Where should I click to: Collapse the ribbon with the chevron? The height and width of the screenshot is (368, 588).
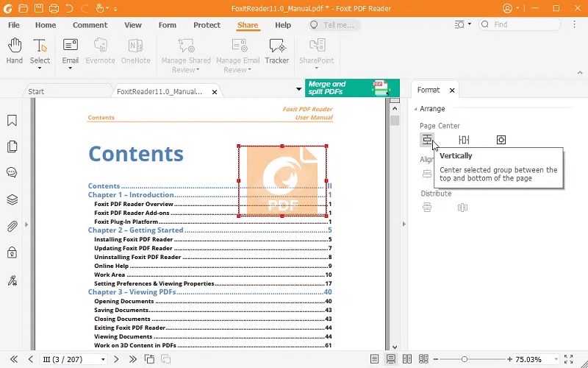click(x=580, y=72)
